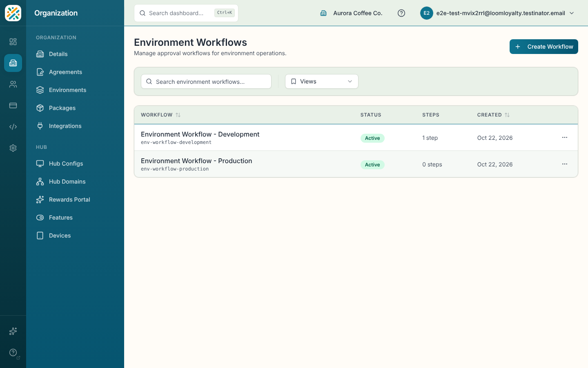Viewport: 588px width, 368px height.
Task: Open actions menu for Production workflow row
Action: pyautogui.click(x=565, y=164)
